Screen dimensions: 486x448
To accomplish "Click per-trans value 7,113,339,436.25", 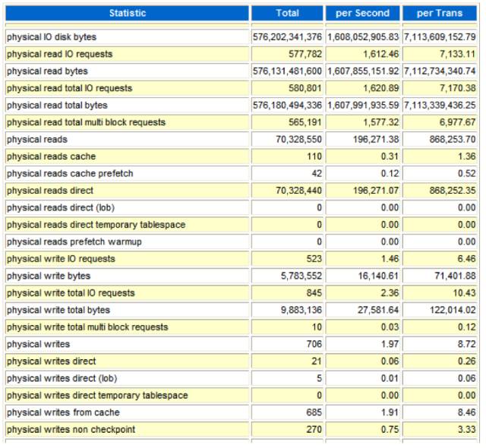I will pyautogui.click(x=440, y=106).
